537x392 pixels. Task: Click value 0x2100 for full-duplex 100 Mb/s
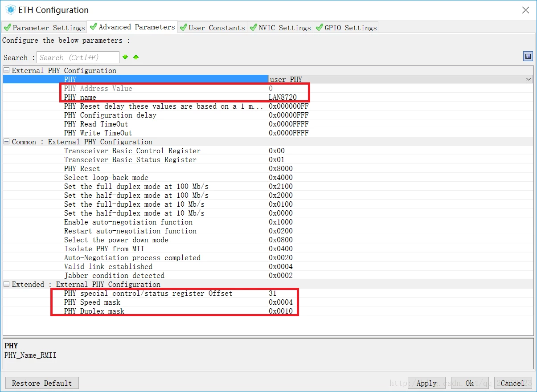281,186
